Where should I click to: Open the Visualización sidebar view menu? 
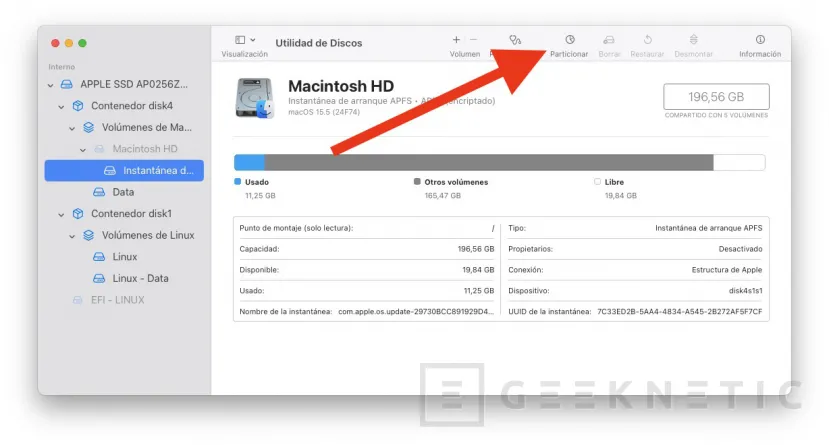(244, 46)
